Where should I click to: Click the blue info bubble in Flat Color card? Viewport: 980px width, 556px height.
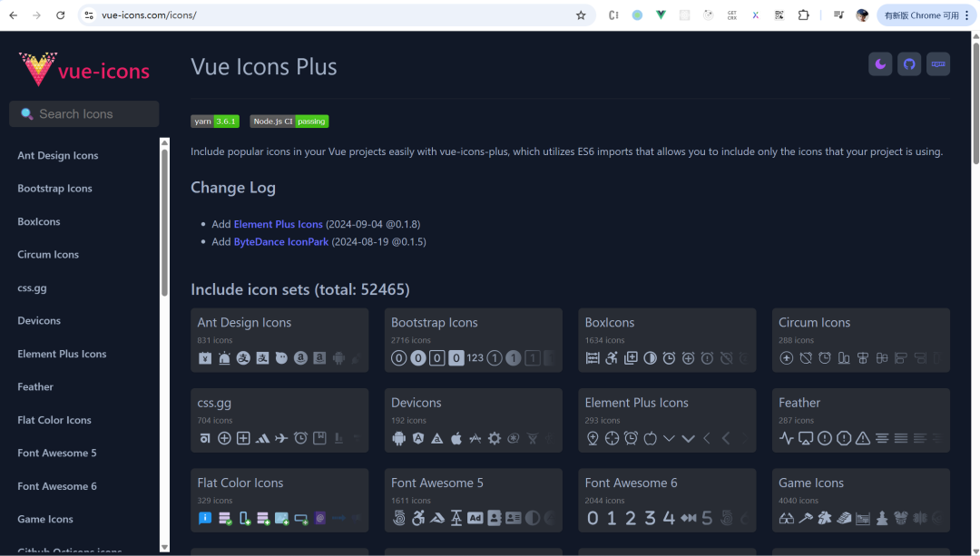pos(205,518)
